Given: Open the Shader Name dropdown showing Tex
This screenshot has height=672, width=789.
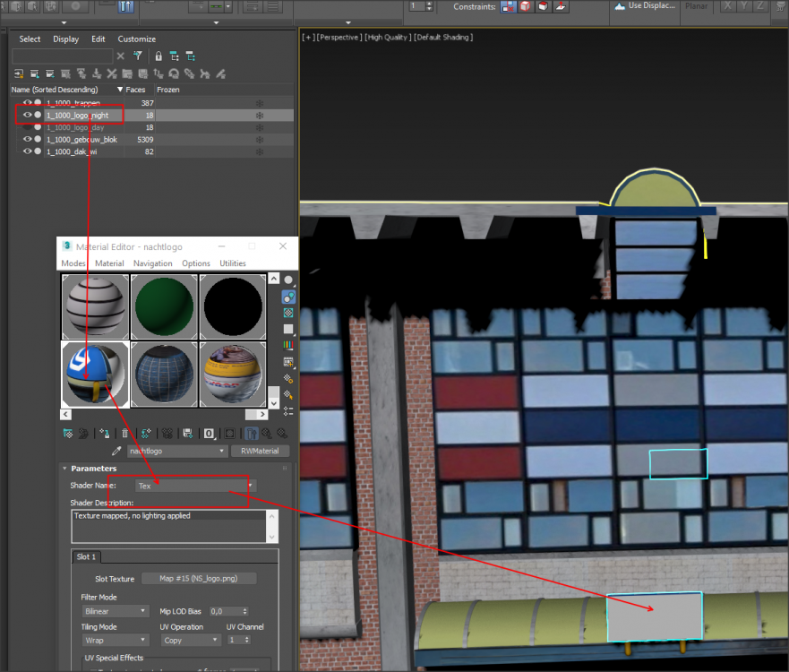Looking at the screenshot, I should pos(195,486).
